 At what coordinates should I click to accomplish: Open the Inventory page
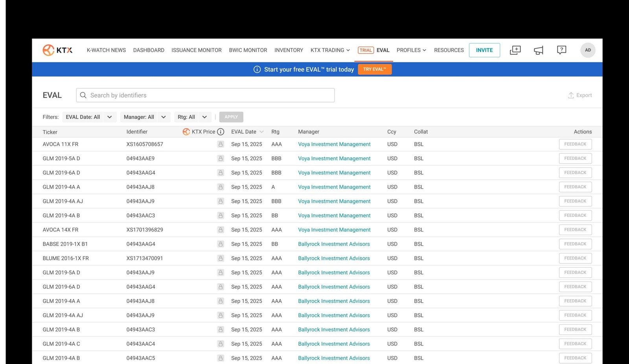[289, 50]
